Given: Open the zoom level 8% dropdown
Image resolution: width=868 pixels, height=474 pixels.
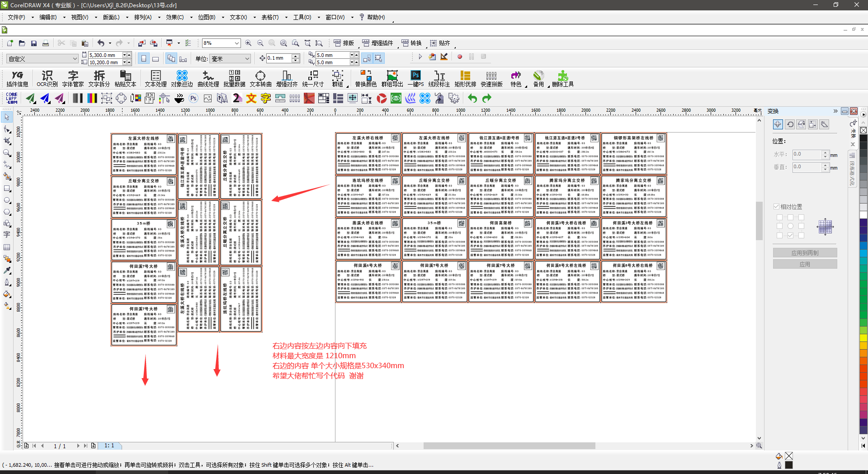Looking at the screenshot, I should click(x=236, y=43).
